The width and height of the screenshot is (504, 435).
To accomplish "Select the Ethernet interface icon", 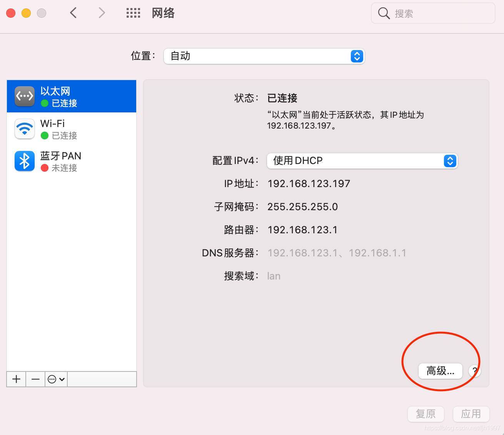I will pos(24,96).
